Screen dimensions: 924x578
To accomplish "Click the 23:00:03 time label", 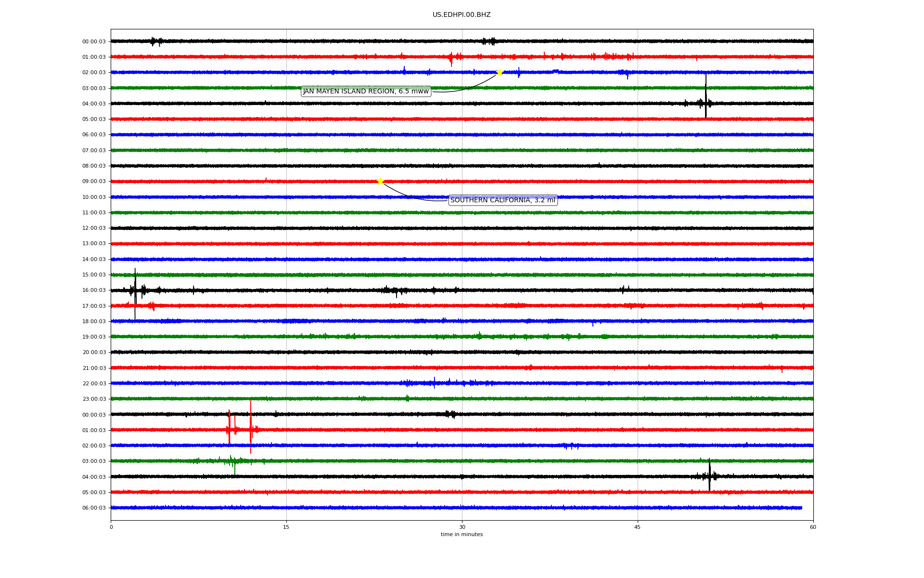I will click(x=94, y=399).
